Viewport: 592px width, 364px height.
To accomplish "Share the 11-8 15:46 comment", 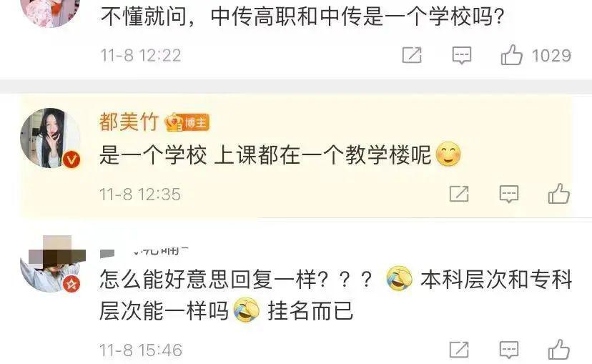I will pos(459,350).
